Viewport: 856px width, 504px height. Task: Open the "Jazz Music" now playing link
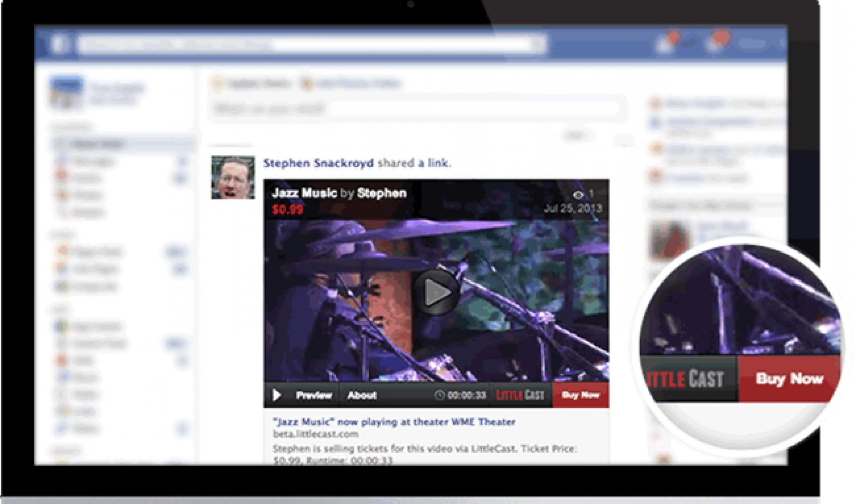click(x=395, y=422)
